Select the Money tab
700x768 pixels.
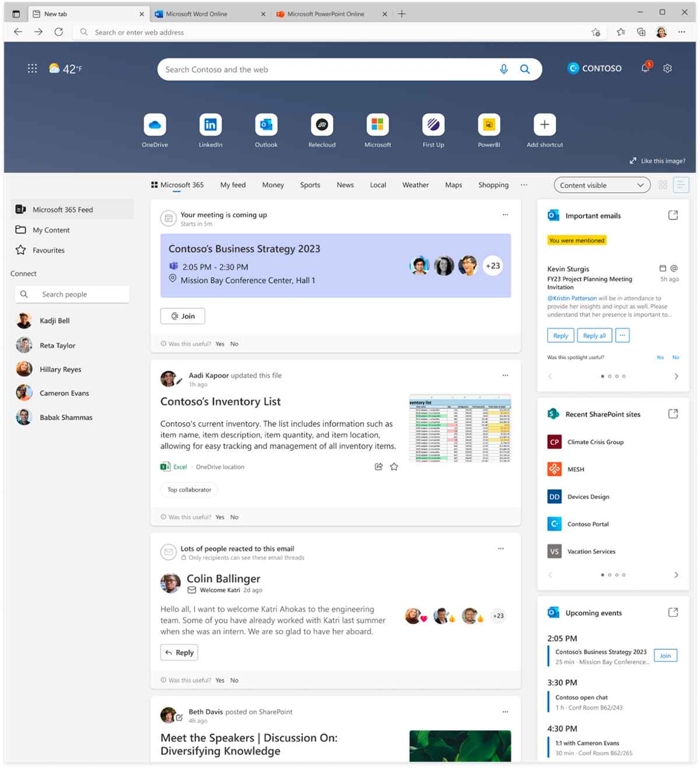click(x=273, y=185)
